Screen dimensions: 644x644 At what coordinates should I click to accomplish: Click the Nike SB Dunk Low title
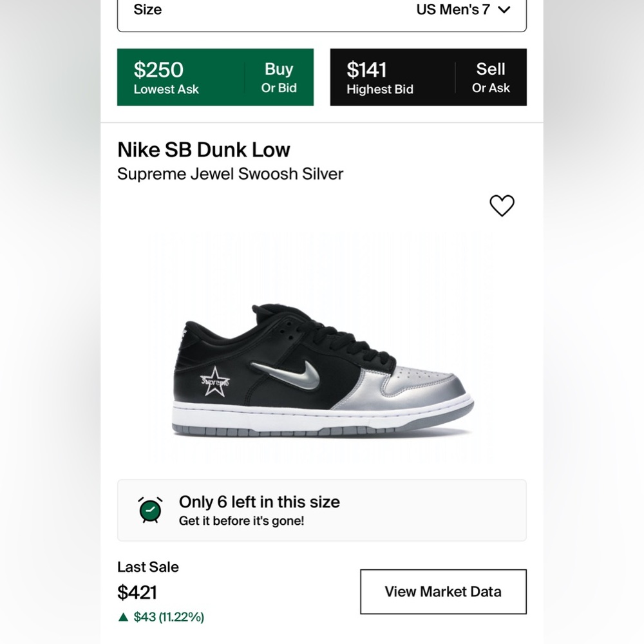tap(204, 149)
